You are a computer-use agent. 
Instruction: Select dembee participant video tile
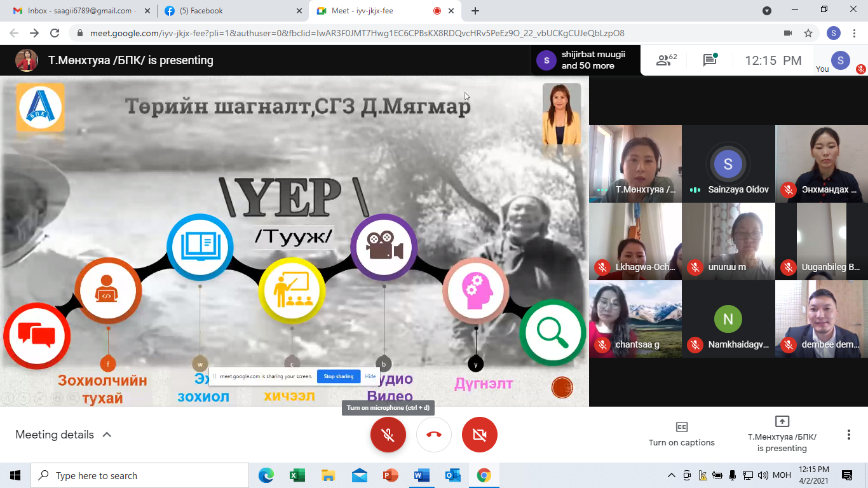[x=822, y=319]
